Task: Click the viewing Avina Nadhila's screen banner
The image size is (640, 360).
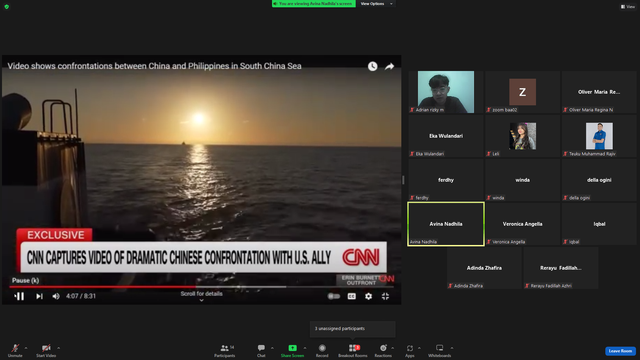Action: 313,4
